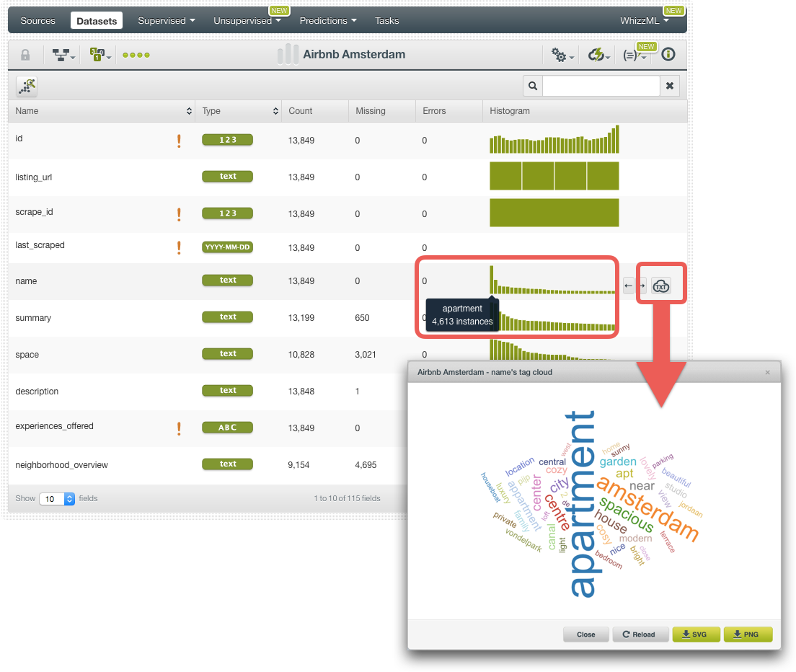Click the Close button in tag cloud
This screenshot has height=672, width=796.
click(586, 635)
